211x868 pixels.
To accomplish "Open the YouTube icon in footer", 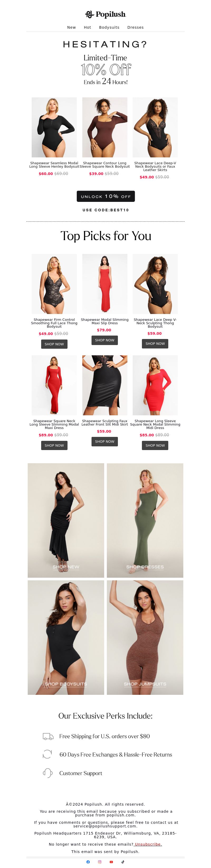I will tap(111, 862).
